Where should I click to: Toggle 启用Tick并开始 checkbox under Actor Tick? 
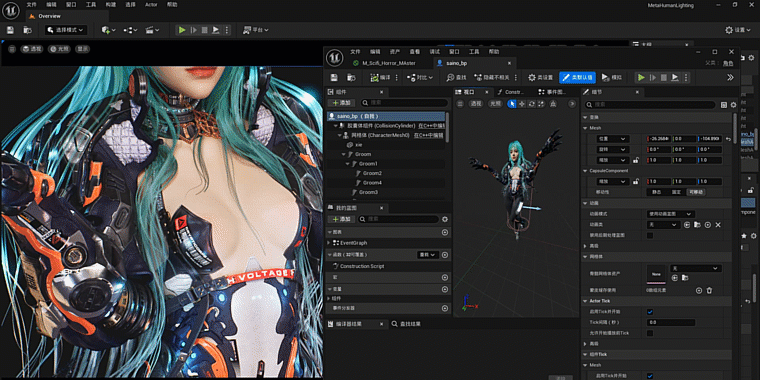click(650, 312)
